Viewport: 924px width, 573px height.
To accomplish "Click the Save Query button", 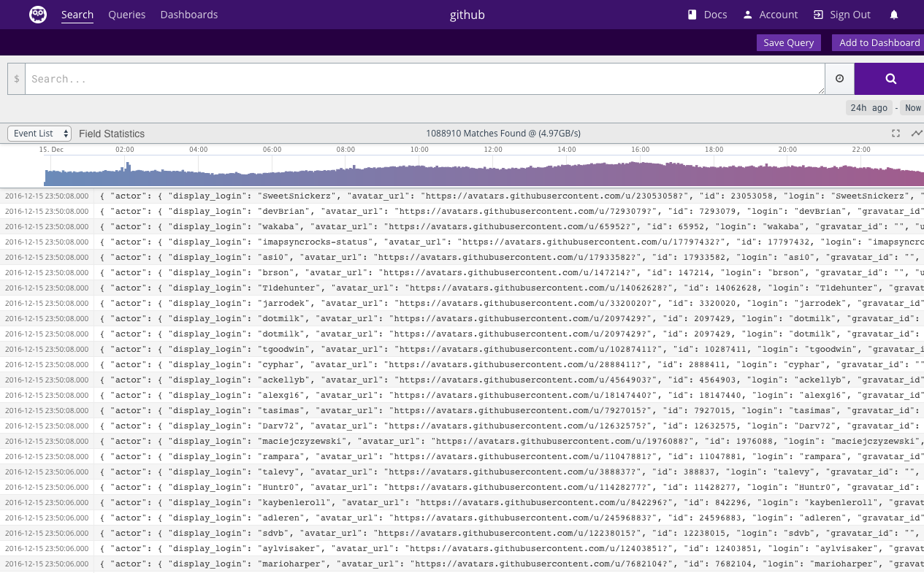I will point(789,42).
